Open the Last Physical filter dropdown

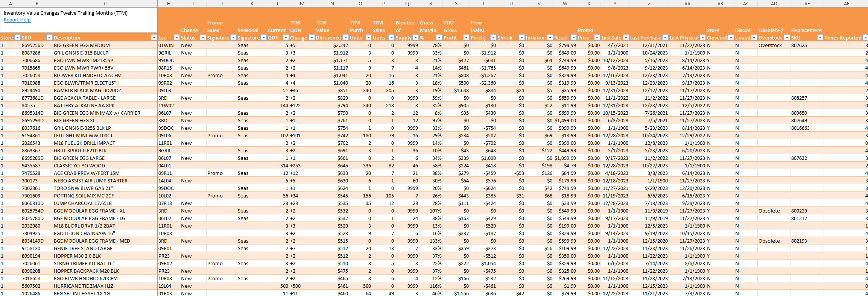702,38
